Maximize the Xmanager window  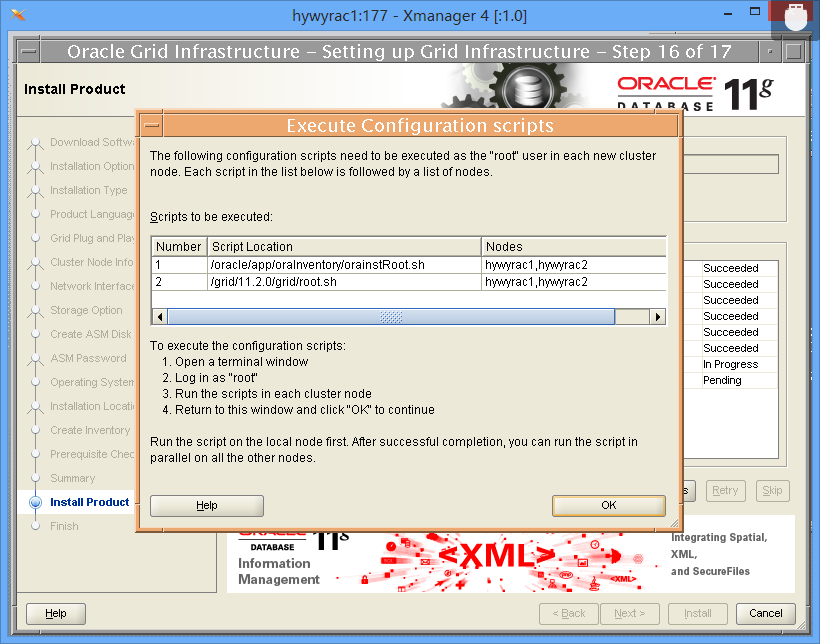click(755, 12)
